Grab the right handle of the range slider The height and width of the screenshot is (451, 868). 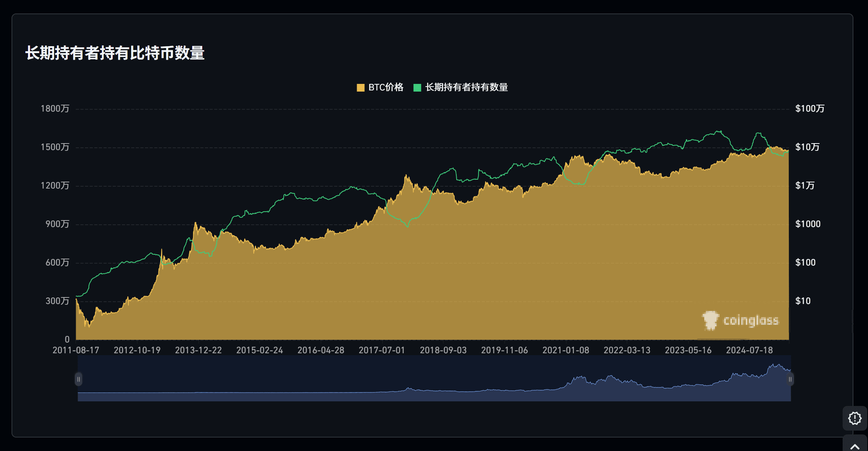(790, 379)
